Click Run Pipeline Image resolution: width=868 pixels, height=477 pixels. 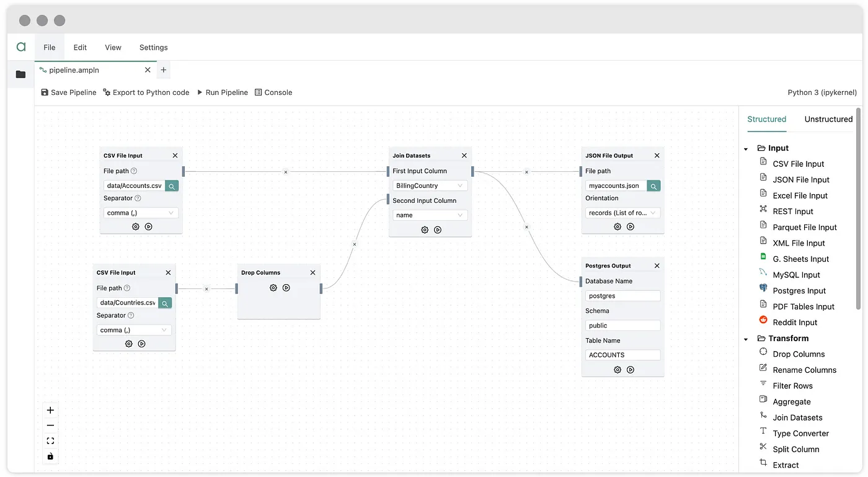coord(222,92)
